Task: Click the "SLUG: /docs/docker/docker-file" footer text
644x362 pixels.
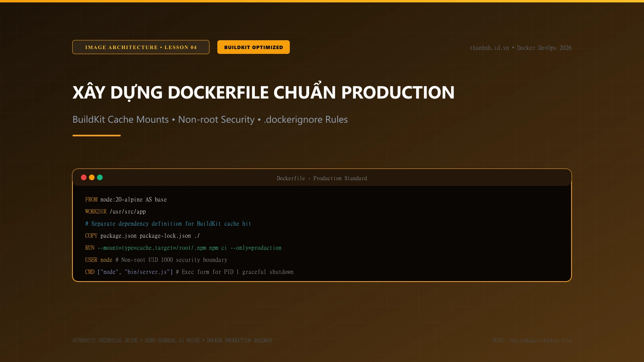Action: [532, 341]
